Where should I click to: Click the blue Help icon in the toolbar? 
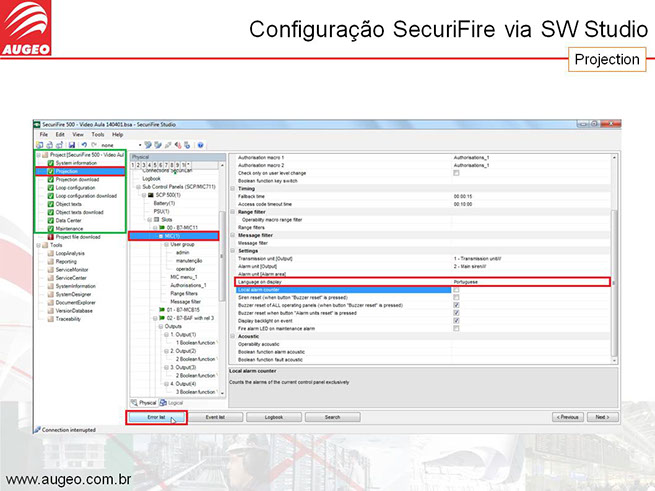coord(201,144)
